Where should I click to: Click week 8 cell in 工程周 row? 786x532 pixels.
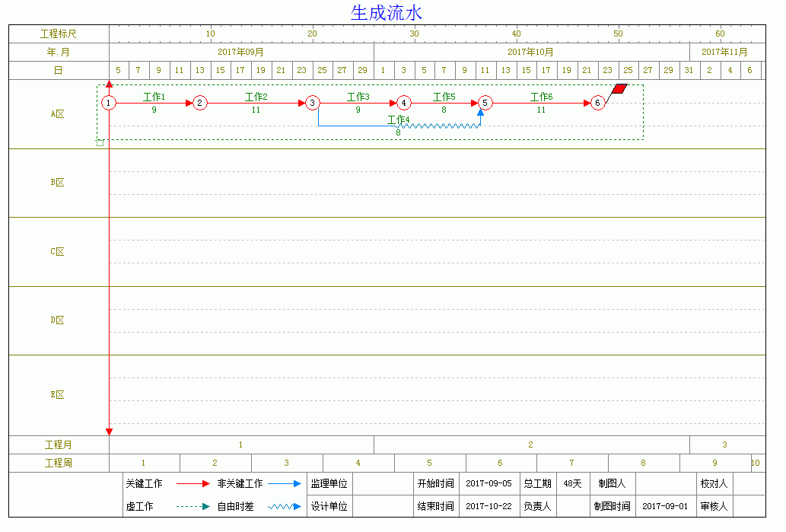pyautogui.click(x=644, y=464)
